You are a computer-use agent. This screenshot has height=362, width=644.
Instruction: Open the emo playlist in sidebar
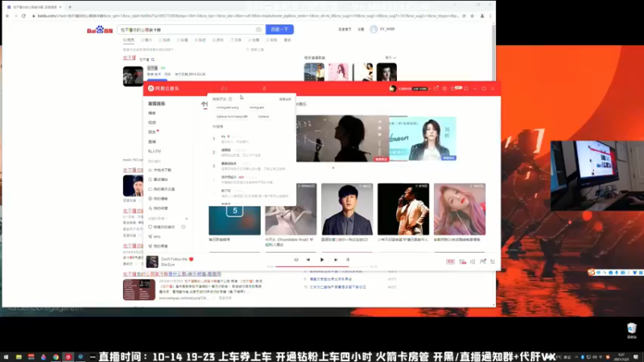point(155,237)
